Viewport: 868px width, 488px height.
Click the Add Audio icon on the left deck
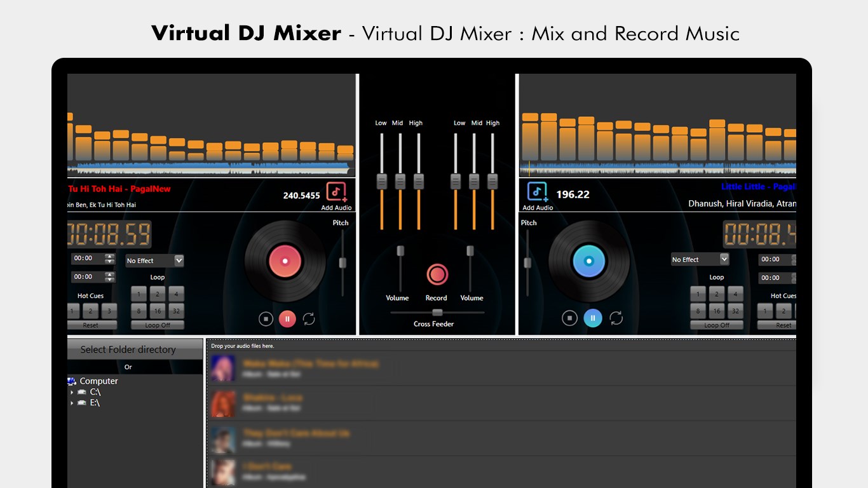click(336, 193)
